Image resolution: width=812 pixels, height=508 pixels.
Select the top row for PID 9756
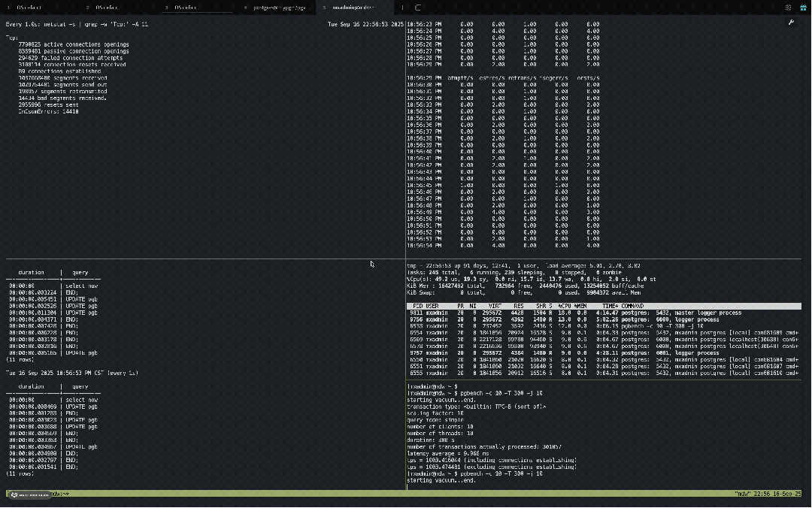[x=604, y=319]
